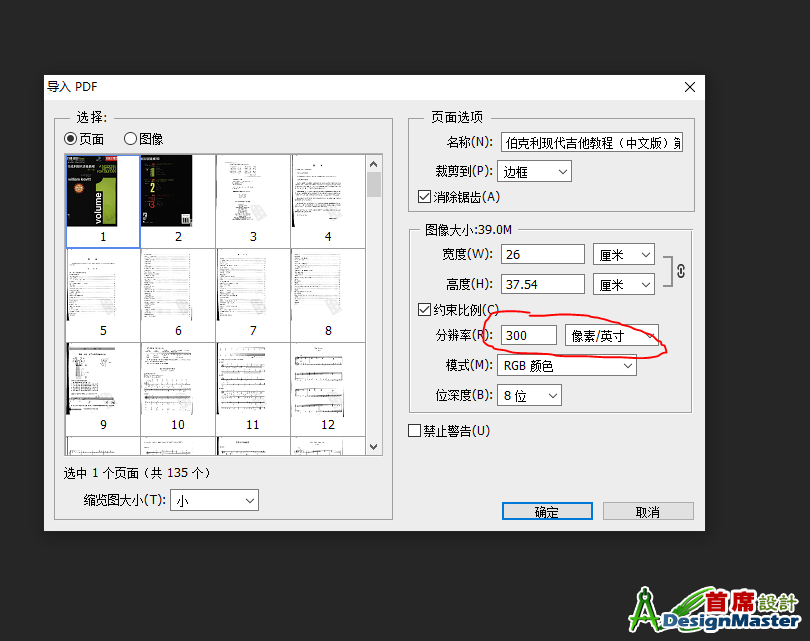
Task: Open the 裁剪到 dropdown set to 边框
Action: click(x=534, y=171)
